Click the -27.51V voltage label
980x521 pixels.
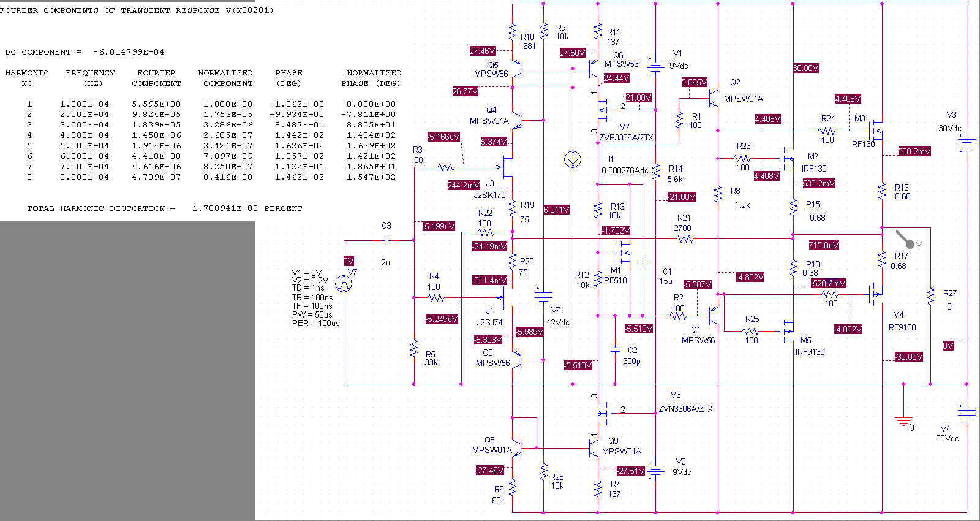(x=631, y=471)
